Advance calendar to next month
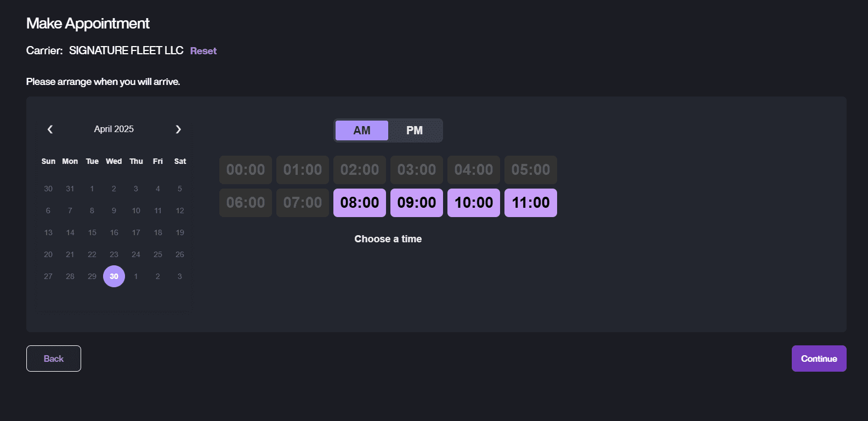 178,129
